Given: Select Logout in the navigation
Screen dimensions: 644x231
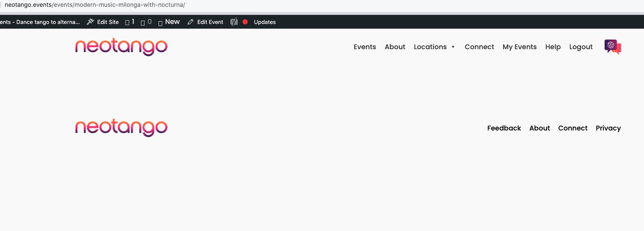Looking at the screenshot, I should tap(581, 47).
